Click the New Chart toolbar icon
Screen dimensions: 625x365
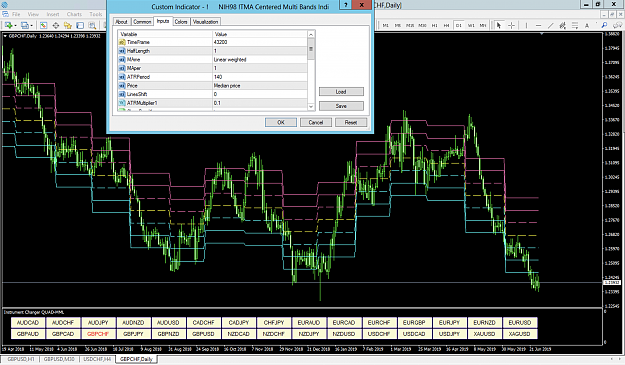8,26
